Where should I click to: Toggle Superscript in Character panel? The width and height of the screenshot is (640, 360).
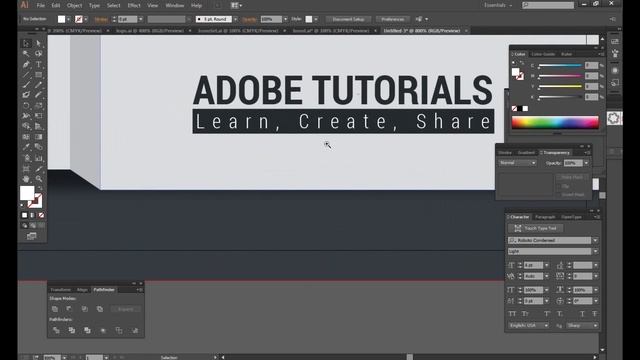[x=547, y=314]
